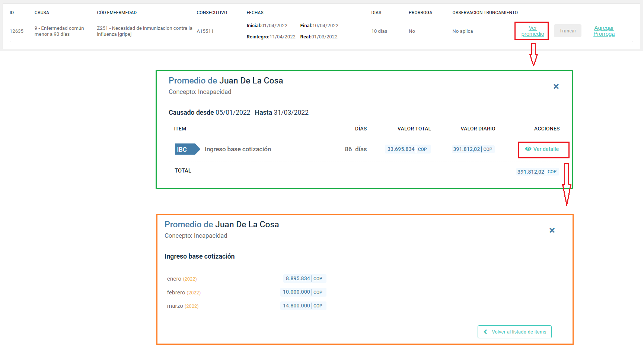Screen dimensions: 644x354
Task: Click the '10 días' cell
Action: pyautogui.click(x=379, y=31)
